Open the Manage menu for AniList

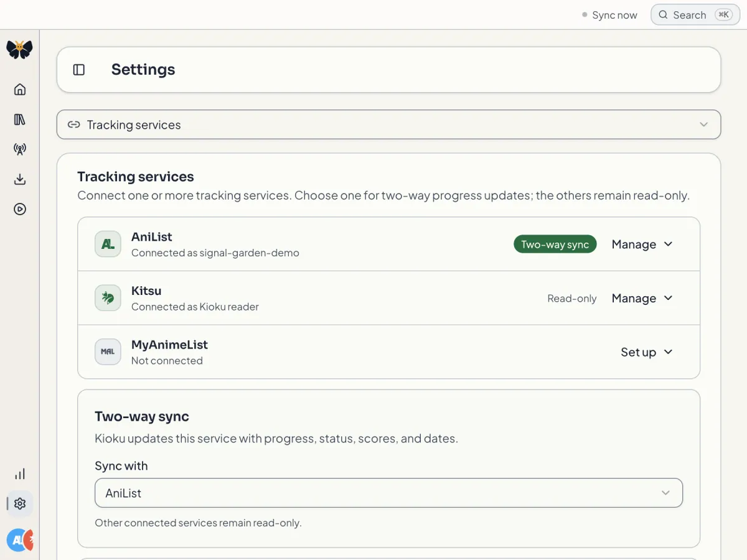tap(642, 244)
